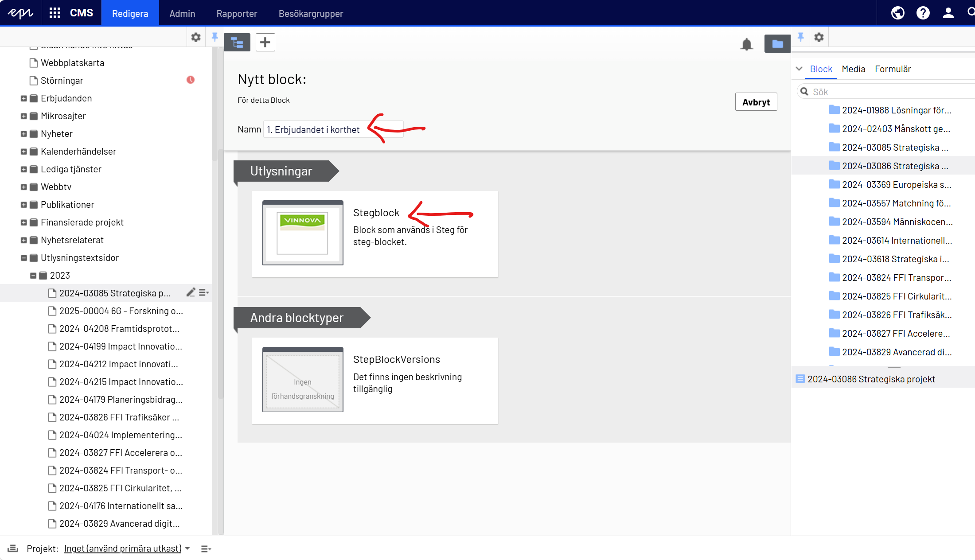Open the Admin menu

tap(182, 13)
